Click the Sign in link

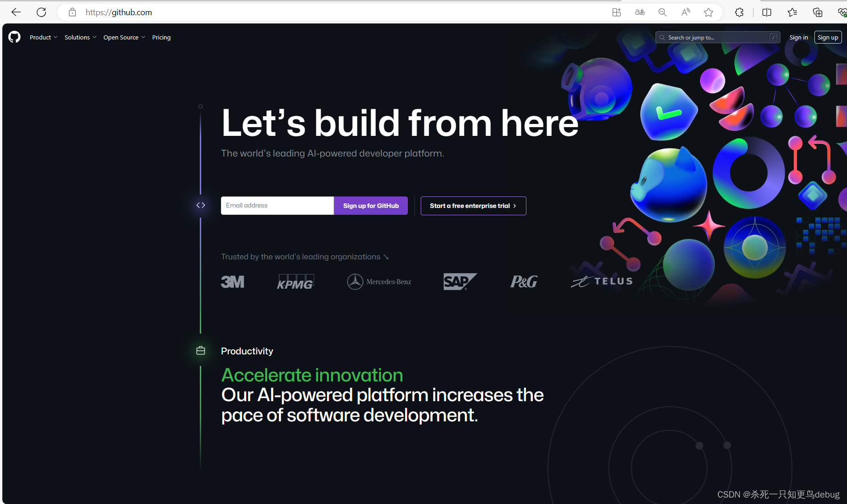point(799,38)
